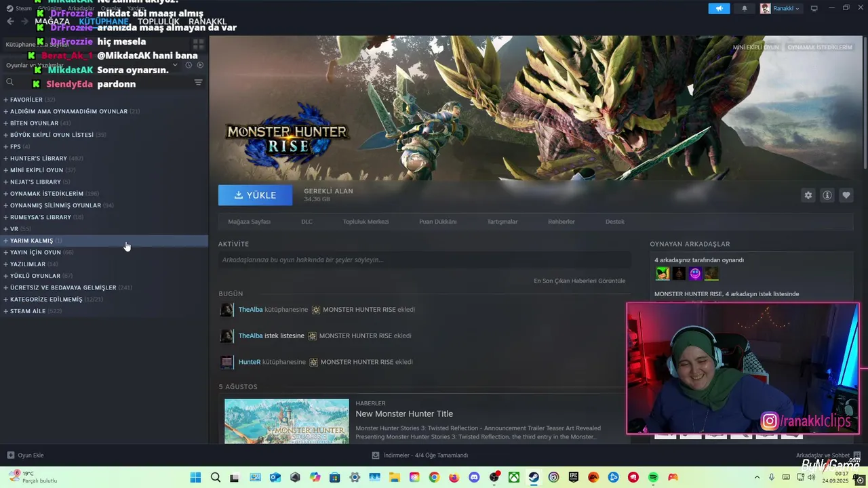Screen dimensions: 868x488
Task: Click the fourth friend avatar in the row
Action: click(711, 274)
